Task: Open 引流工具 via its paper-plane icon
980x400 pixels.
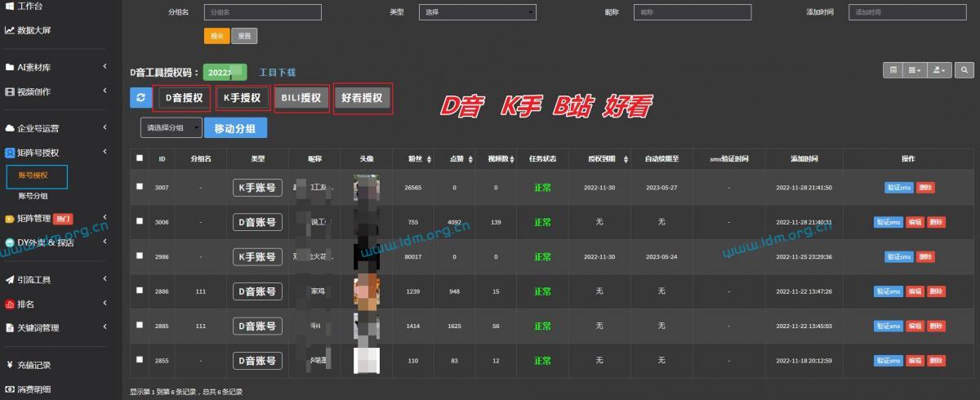Action: coord(10,279)
